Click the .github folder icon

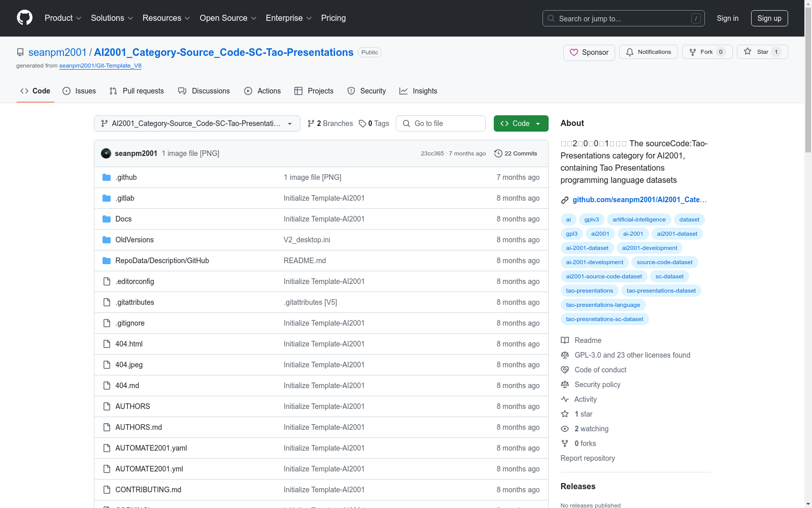tap(107, 177)
